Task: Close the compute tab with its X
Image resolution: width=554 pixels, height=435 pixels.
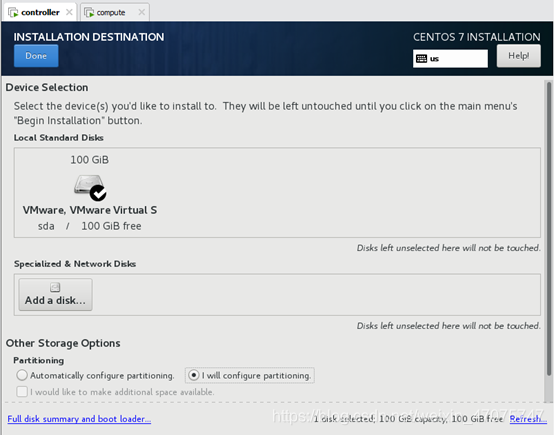Action: [142, 12]
